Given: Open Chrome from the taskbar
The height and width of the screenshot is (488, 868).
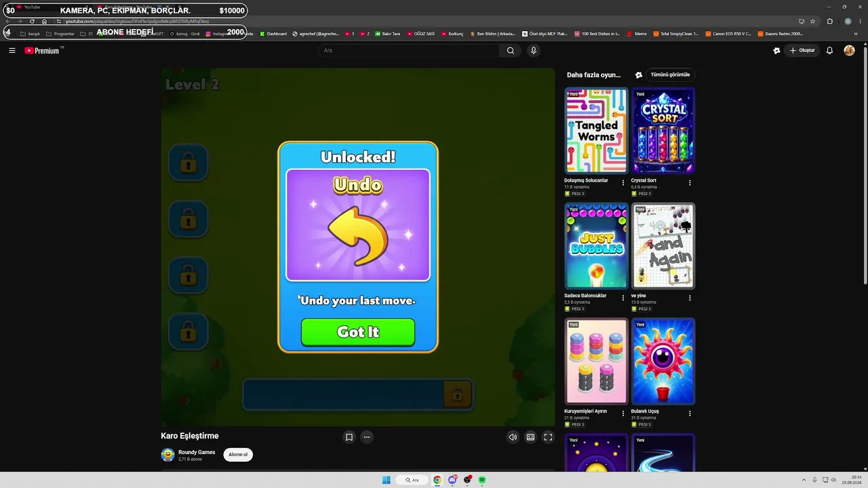Looking at the screenshot, I should pyautogui.click(x=437, y=480).
